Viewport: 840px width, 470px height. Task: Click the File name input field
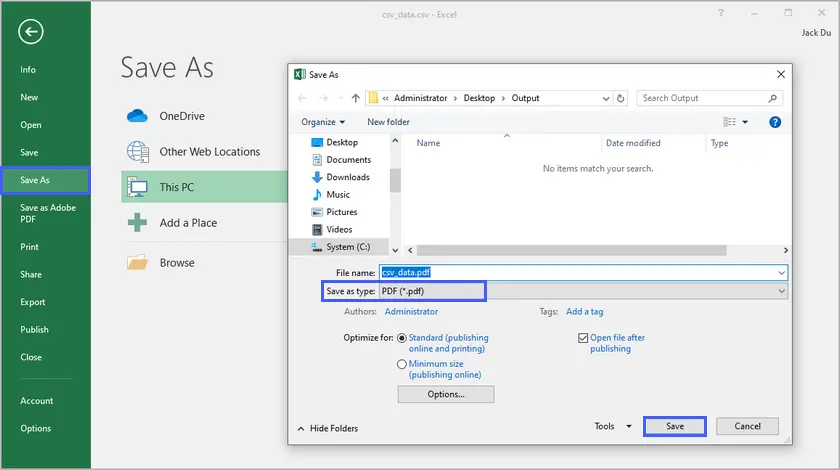pyautogui.click(x=583, y=273)
